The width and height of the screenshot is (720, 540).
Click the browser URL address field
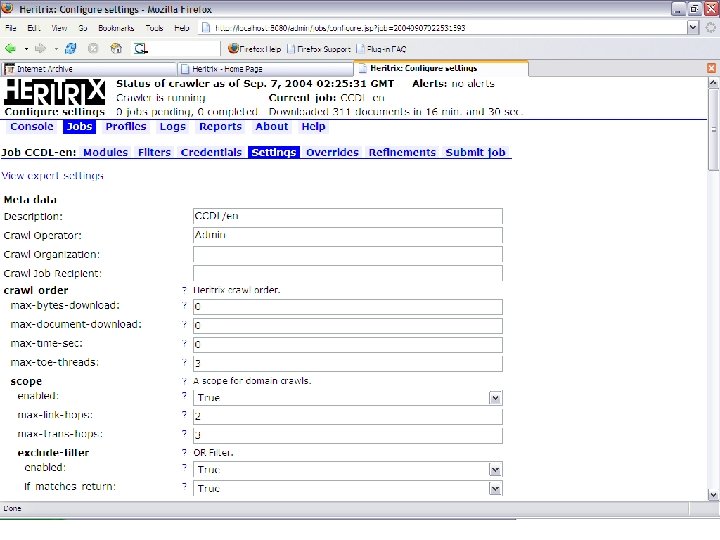(x=444, y=28)
